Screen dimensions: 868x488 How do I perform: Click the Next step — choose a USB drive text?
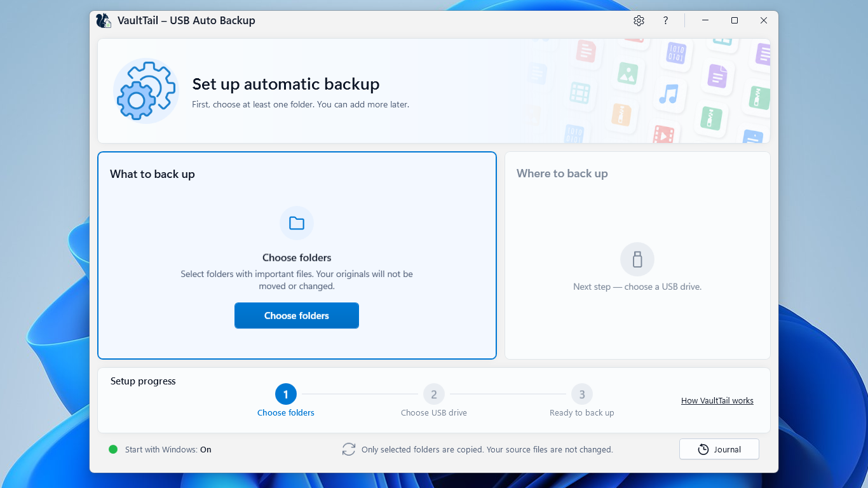coord(637,287)
